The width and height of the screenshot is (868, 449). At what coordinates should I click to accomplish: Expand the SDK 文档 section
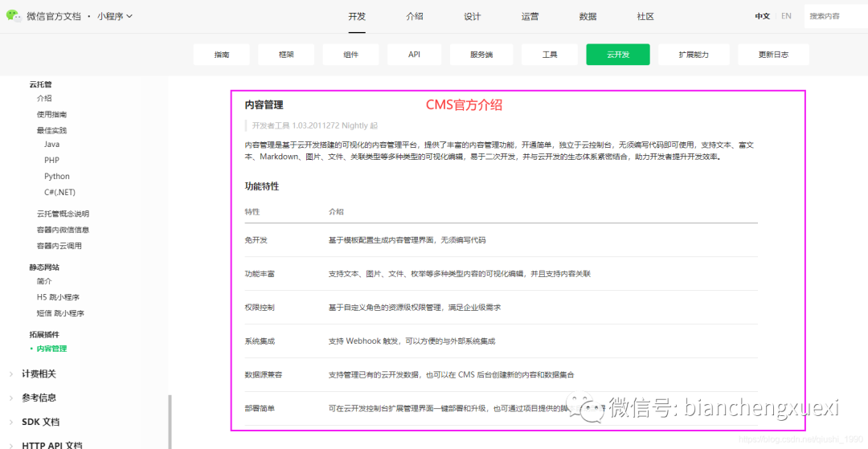click(x=40, y=422)
